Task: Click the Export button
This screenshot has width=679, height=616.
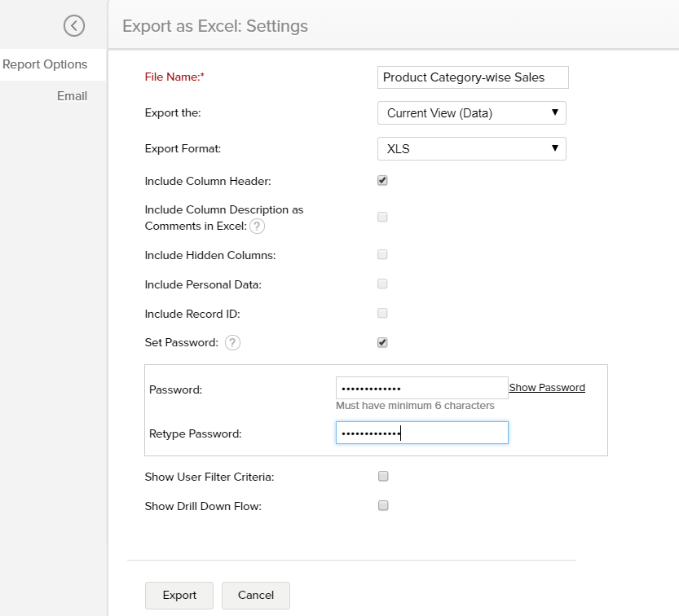Action: coord(179,596)
